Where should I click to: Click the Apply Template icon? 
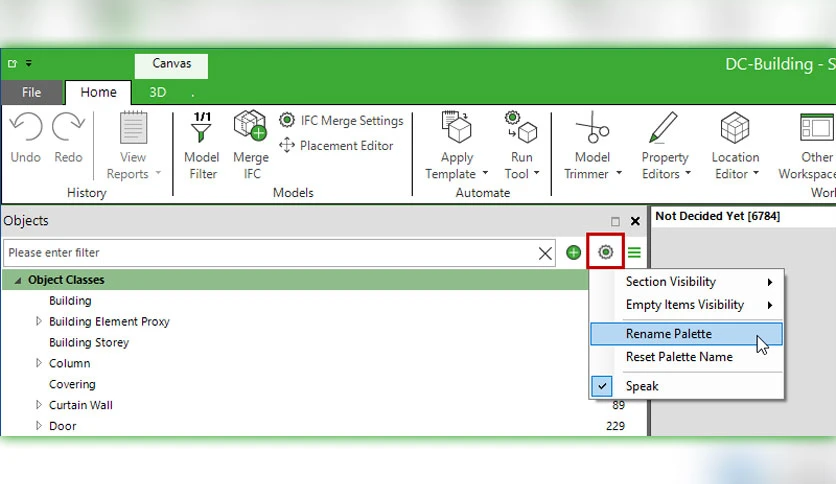(456, 127)
